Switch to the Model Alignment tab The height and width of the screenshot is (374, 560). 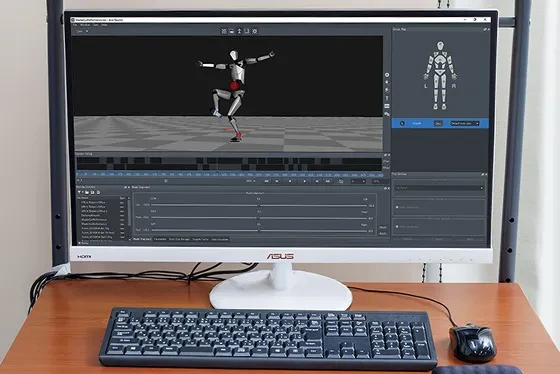coord(142,239)
